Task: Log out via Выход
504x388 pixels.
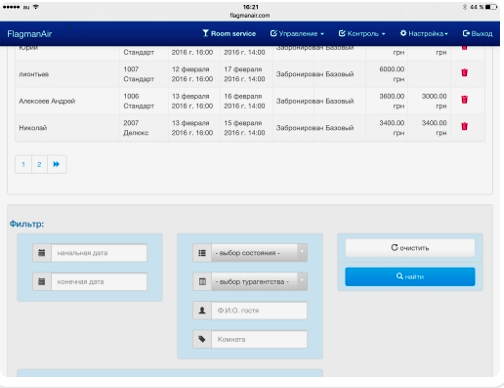Action: (477, 33)
